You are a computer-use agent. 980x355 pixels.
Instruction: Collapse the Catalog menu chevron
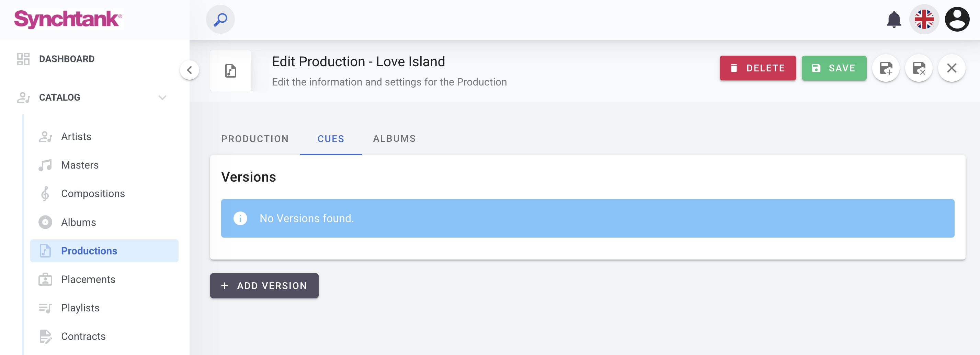pyautogui.click(x=162, y=98)
